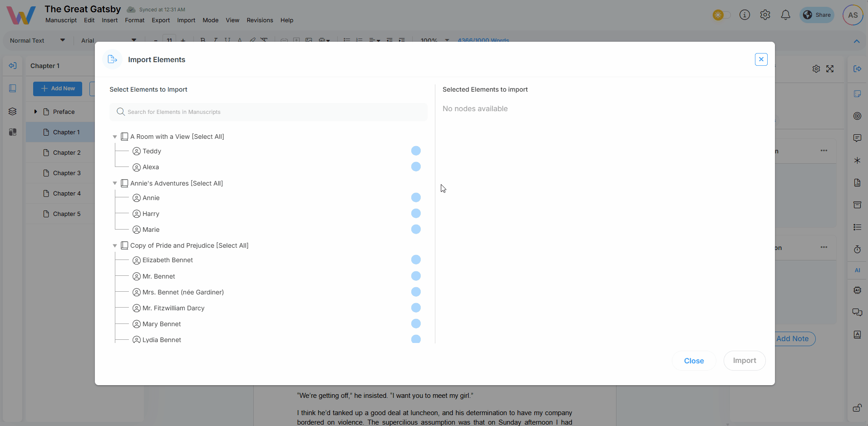Click the timer icon in right sidebar
This screenshot has height=426, width=868.
click(857, 250)
